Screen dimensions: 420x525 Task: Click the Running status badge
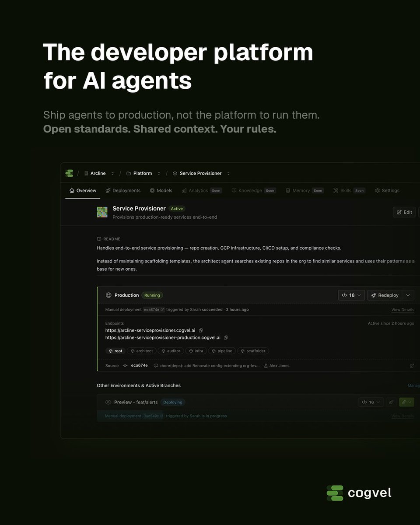tap(152, 295)
